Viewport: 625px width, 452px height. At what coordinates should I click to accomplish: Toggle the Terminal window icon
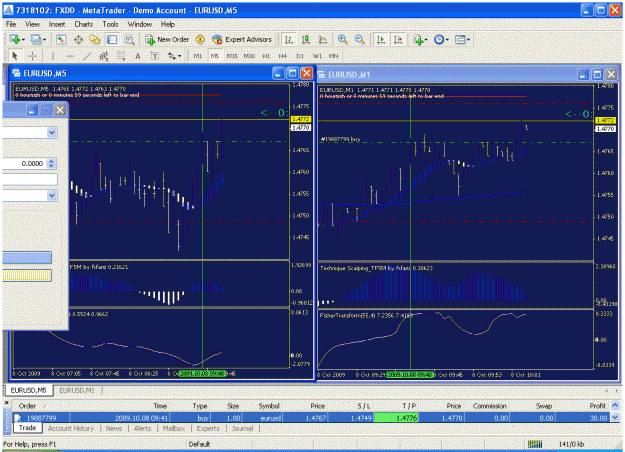(x=112, y=39)
